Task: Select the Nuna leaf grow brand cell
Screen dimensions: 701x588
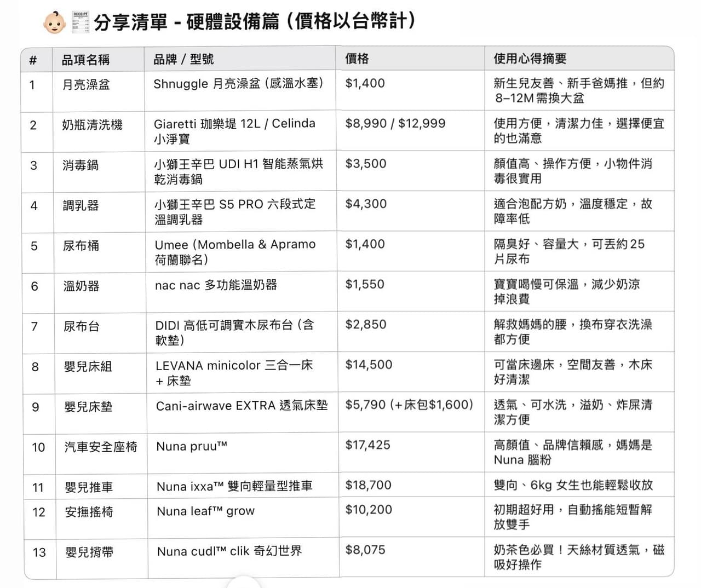Action: coord(205,511)
